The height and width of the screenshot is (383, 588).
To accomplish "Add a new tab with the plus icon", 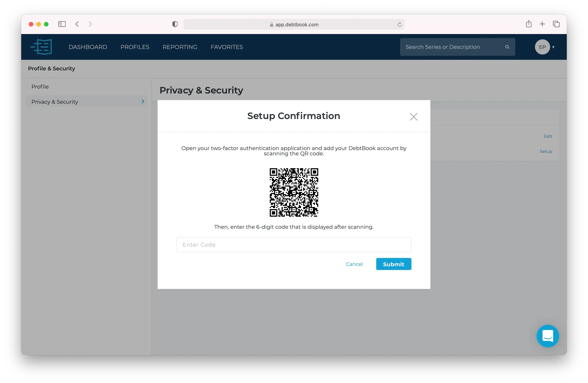I will click(542, 24).
